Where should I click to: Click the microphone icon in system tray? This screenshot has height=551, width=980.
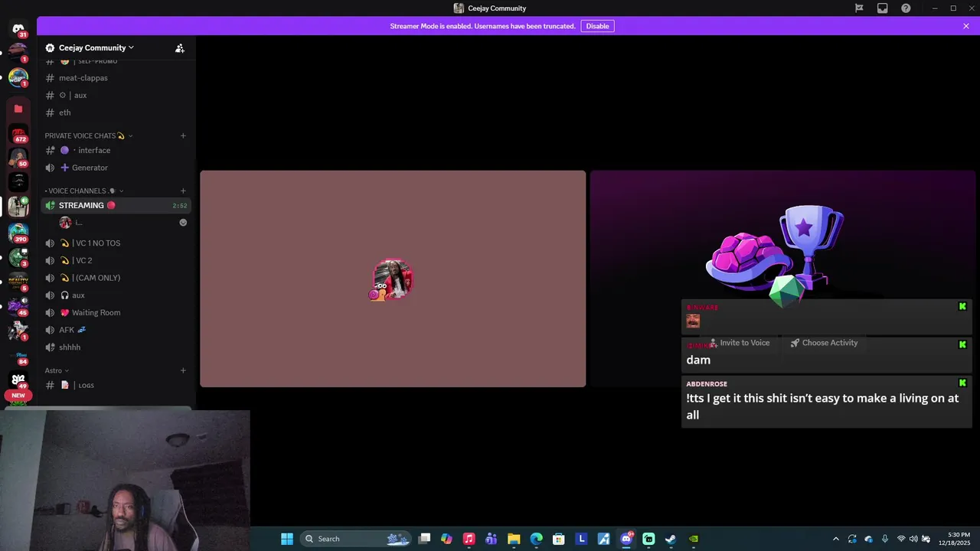click(885, 539)
